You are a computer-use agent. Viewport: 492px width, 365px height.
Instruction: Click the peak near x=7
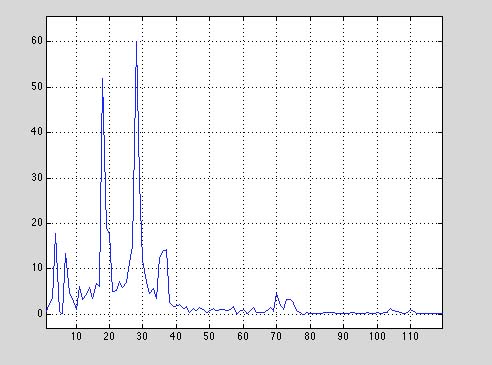pos(65,254)
